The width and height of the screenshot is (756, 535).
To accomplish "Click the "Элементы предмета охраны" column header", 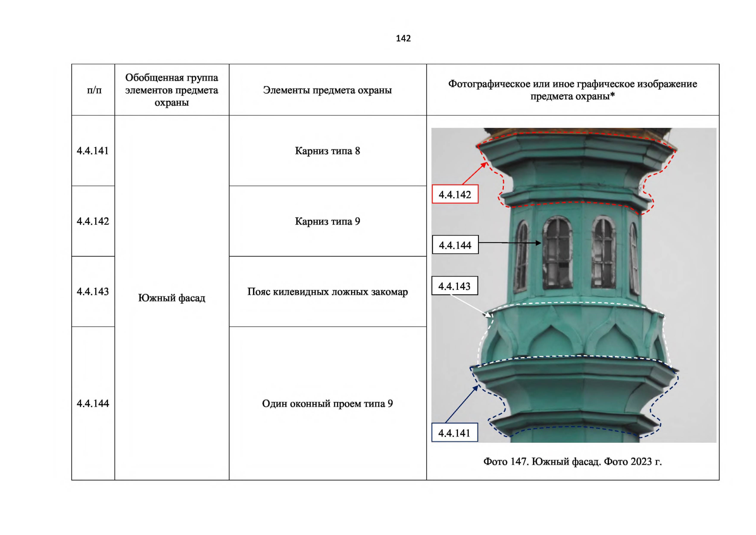I will click(x=327, y=90).
